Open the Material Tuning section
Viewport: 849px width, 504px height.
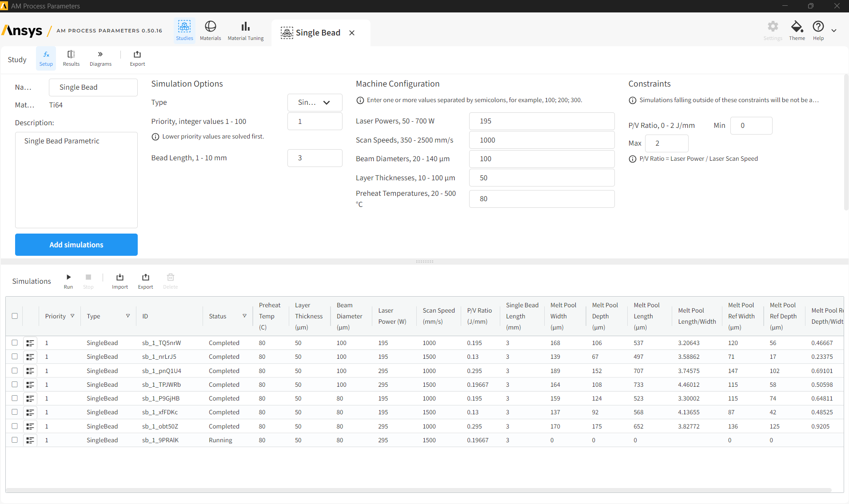tap(245, 31)
